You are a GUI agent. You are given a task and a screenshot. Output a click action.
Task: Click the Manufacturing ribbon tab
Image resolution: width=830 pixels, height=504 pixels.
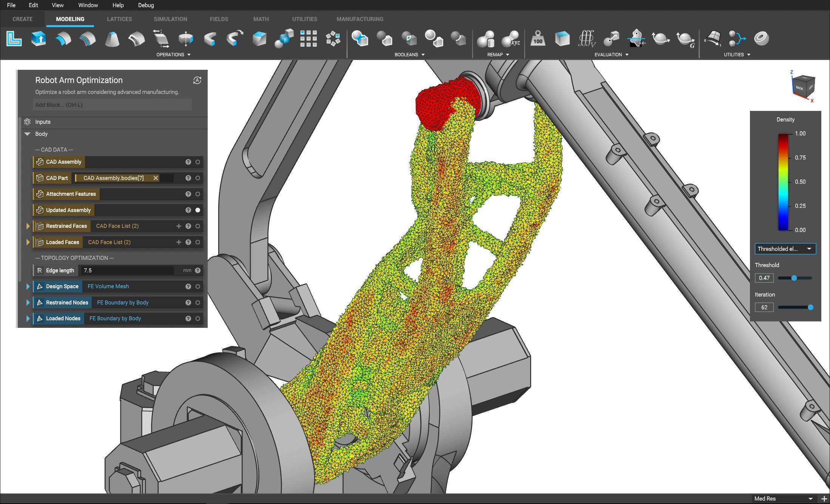[360, 19]
